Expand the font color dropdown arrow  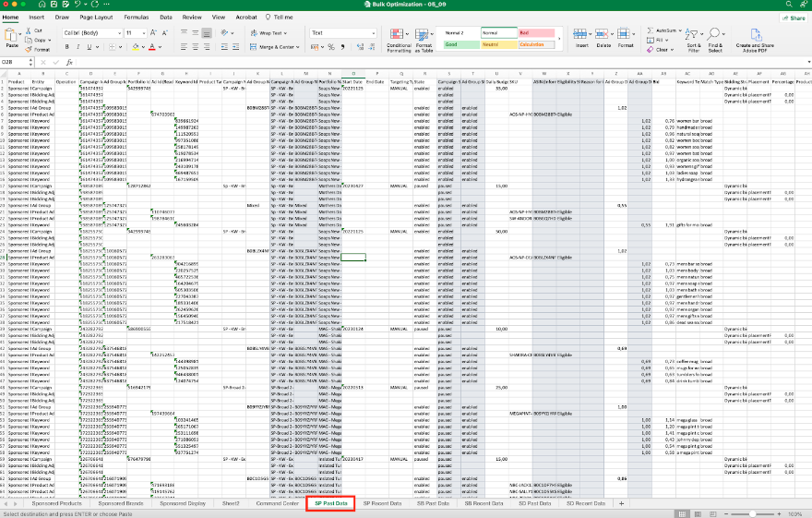point(160,46)
